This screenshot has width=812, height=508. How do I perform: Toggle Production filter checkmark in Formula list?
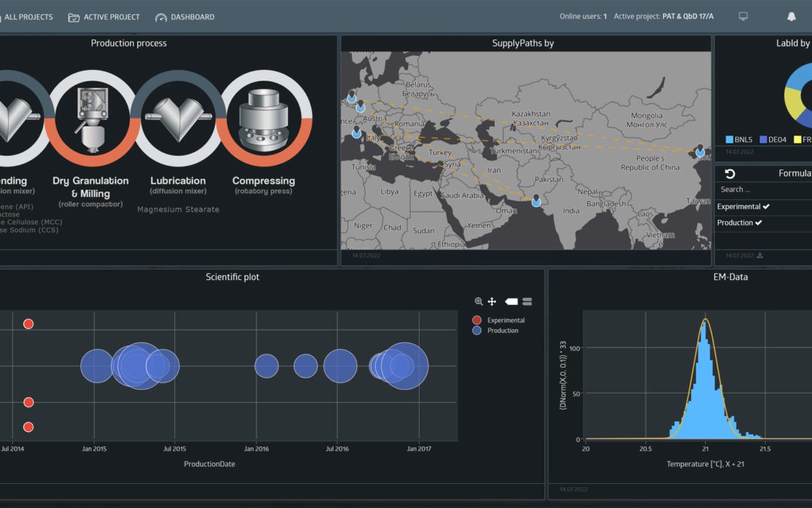point(758,222)
